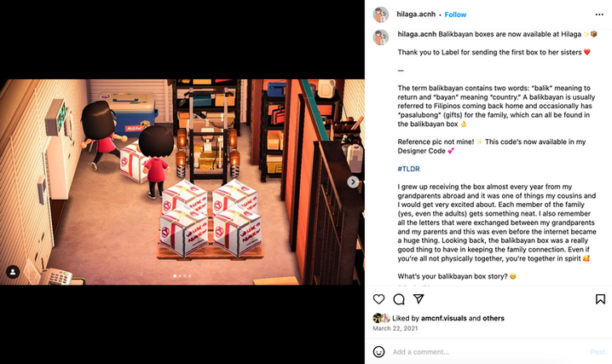Click hilaga.acnh header profile picture
Screen dimensions: 612x364
[381, 14]
